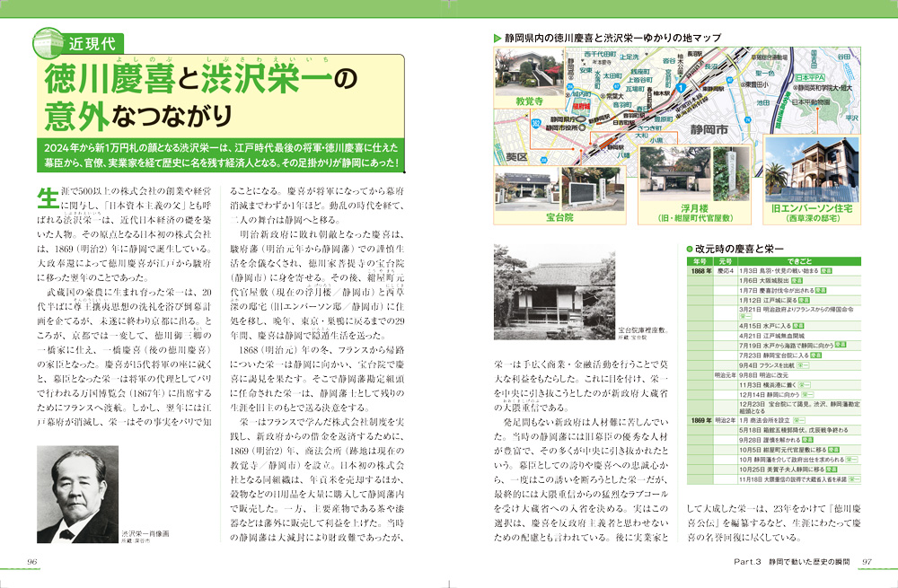Click the 栄一 tag on the 11月18日 row
This screenshot has height=588, width=898.
[x=855, y=479]
